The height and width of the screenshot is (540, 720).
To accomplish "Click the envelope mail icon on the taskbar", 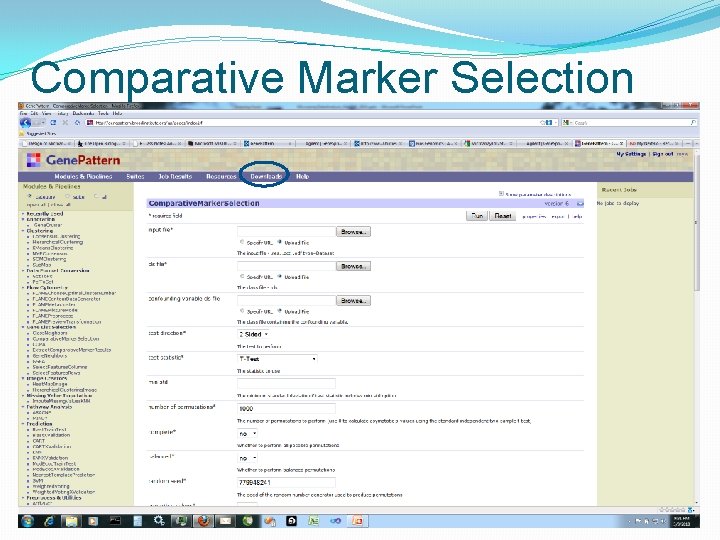I will (225, 521).
